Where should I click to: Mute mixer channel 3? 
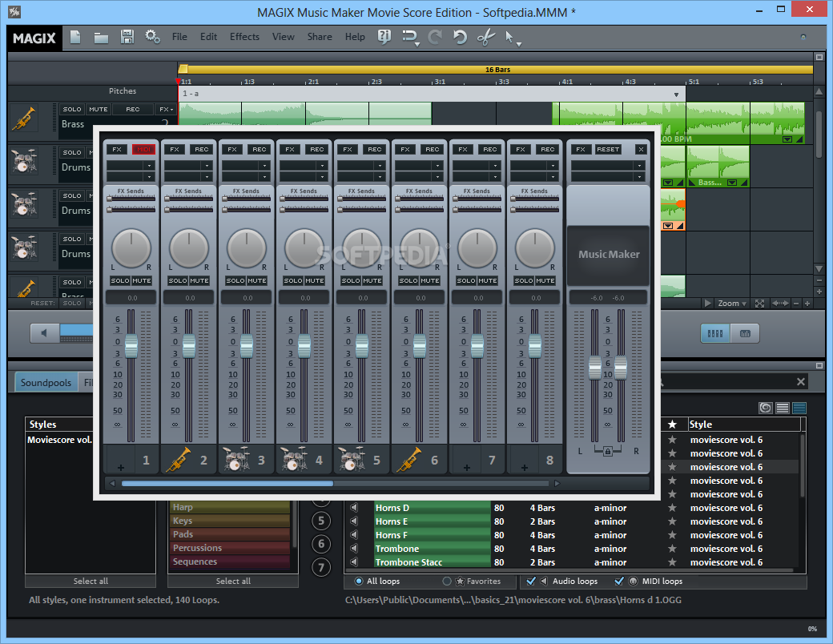pos(256,280)
